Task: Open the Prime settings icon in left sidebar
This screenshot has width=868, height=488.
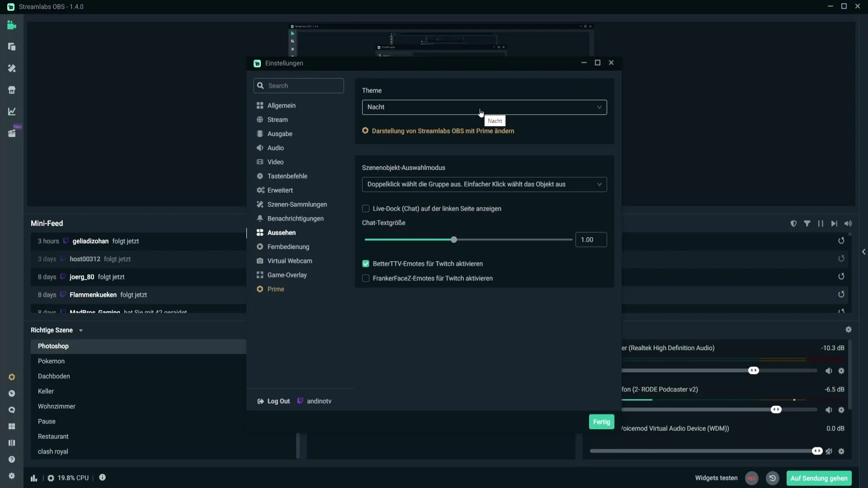Action: pyautogui.click(x=11, y=376)
